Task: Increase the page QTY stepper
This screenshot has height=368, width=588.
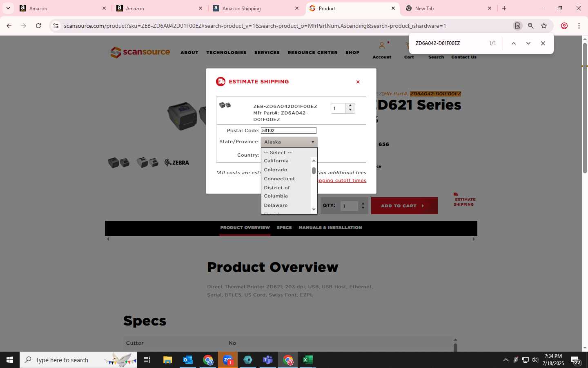Action: tap(363, 204)
